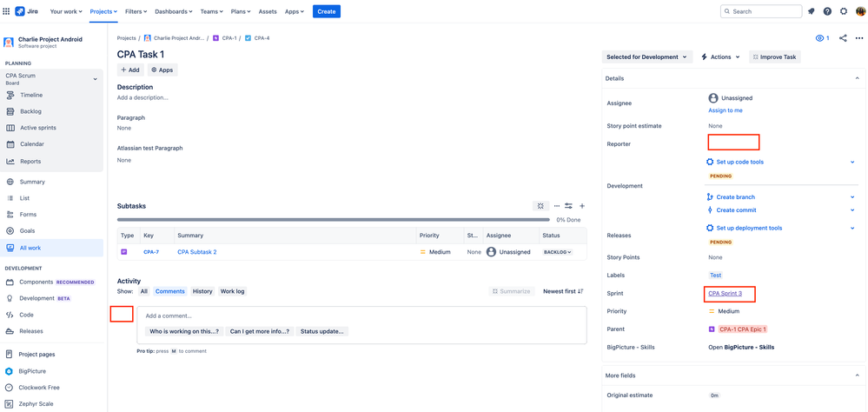Collapse the More fields section
Viewport: 868px width, 412px height.
coord(857,375)
